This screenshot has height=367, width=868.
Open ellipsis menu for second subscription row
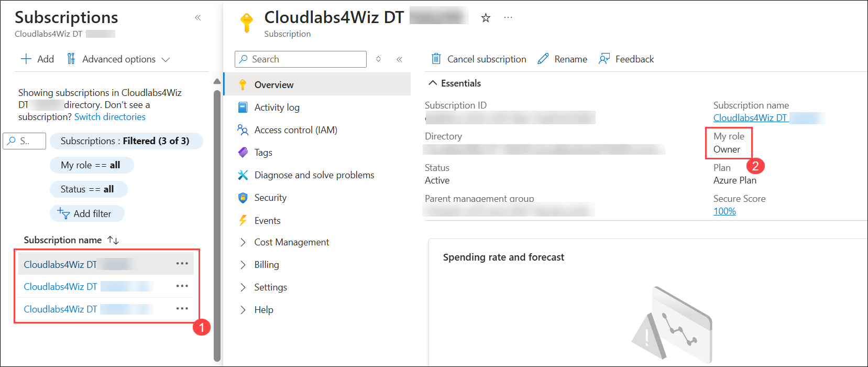(182, 286)
